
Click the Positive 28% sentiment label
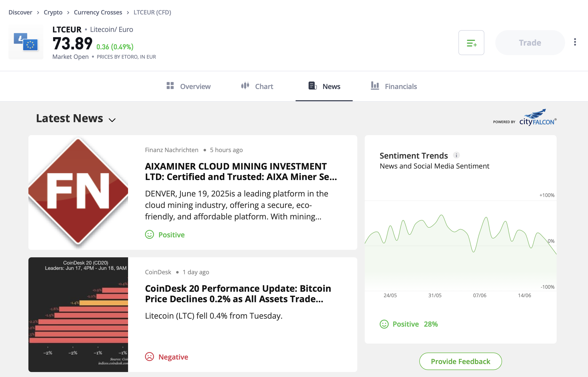tap(415, 324)
